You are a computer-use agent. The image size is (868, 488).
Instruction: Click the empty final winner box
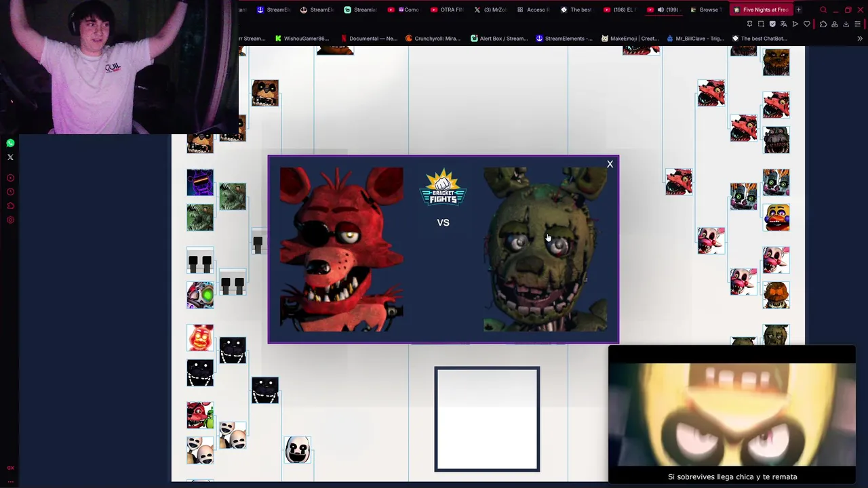487,419
